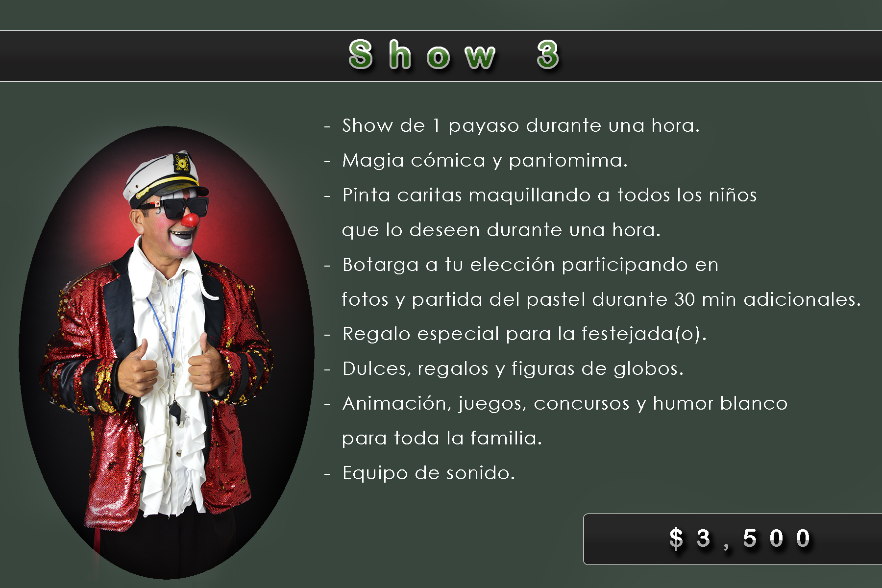Select the clown portrait oval photo

[167, 353]
